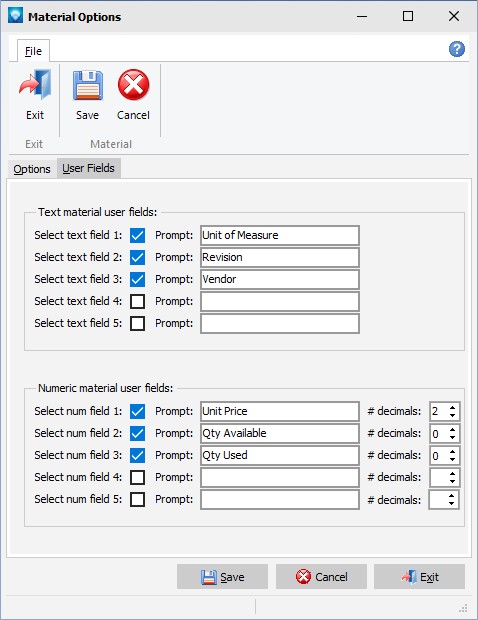Click the bottom Save button

(222, 577)
